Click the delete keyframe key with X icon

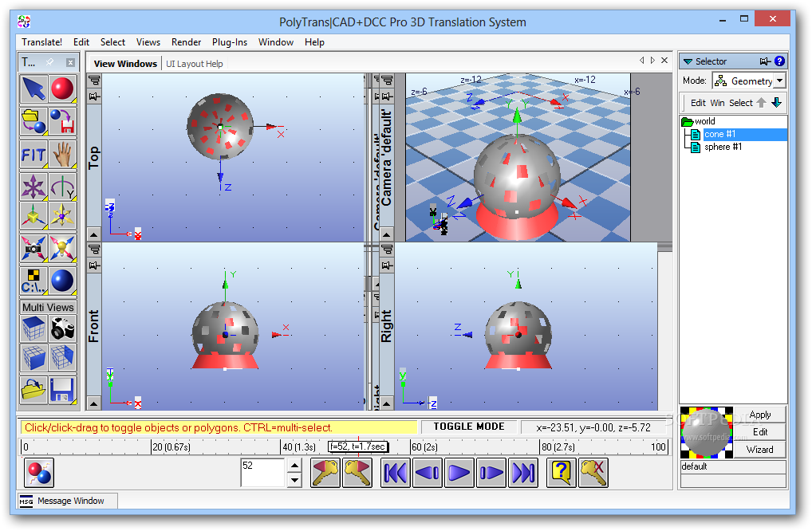(593, 473)
